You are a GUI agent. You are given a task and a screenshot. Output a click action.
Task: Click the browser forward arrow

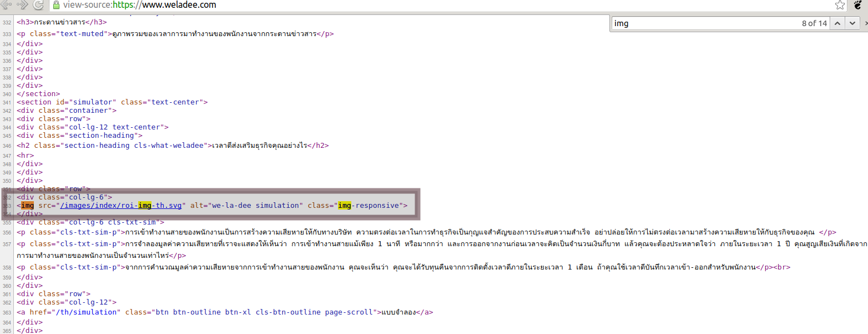tap(23, 5)
